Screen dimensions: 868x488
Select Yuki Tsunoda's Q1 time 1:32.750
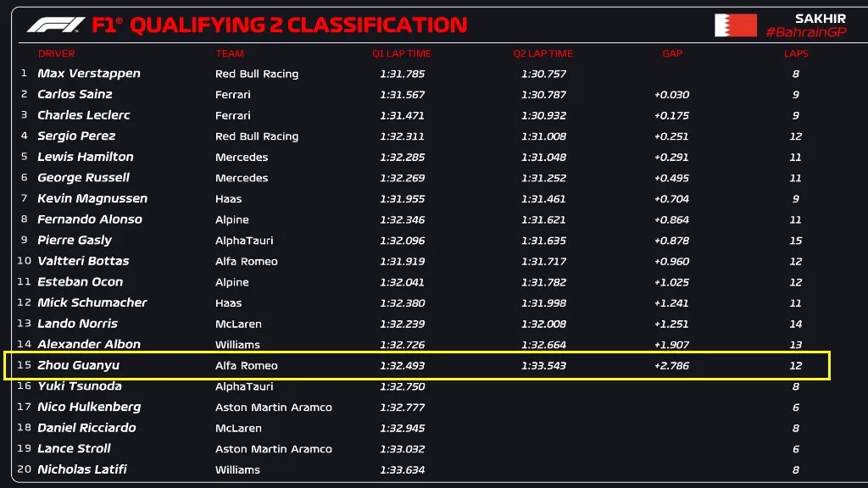pos(402,386)
